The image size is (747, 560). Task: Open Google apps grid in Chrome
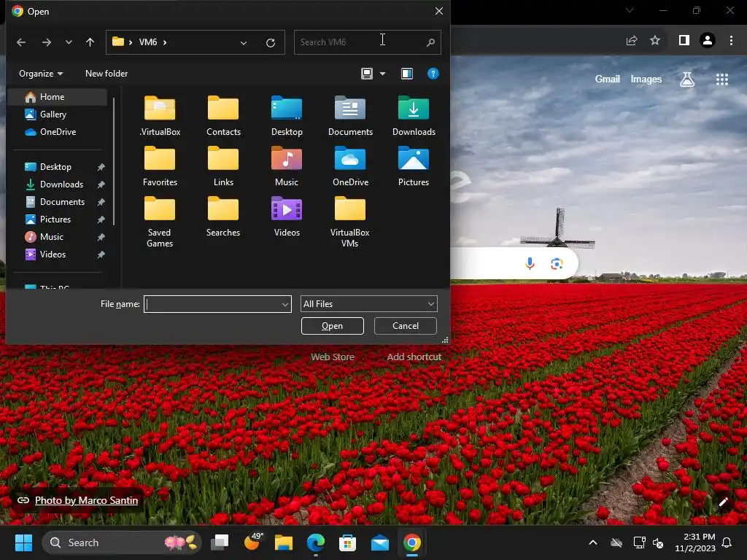click(x=721, y=79)
